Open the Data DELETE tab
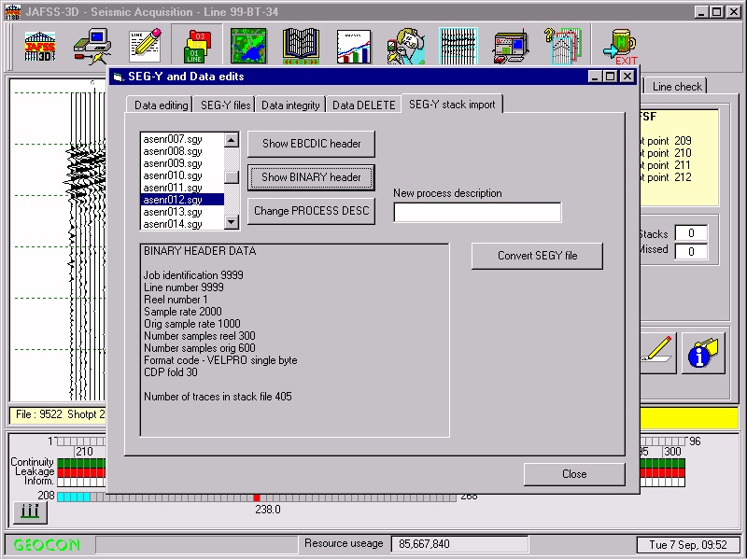This screenshot has height=560, width=747. coord(363,105)
